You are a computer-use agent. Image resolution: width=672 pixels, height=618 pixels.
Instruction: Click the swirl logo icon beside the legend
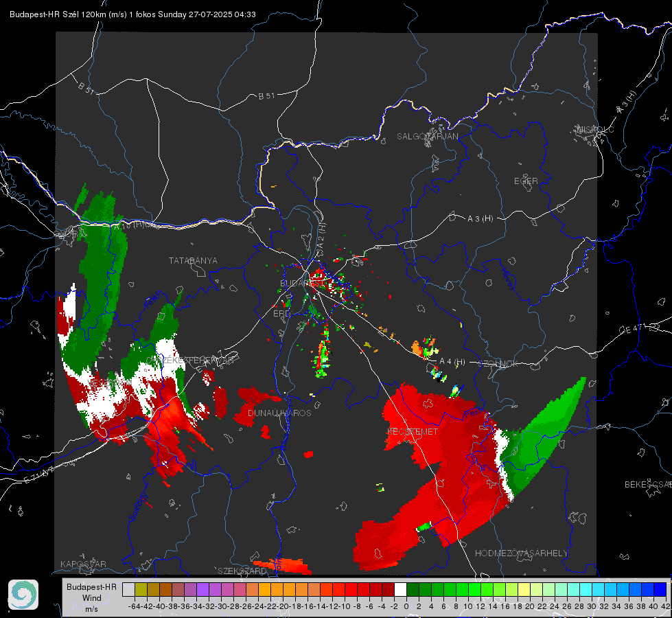[23, 595]
